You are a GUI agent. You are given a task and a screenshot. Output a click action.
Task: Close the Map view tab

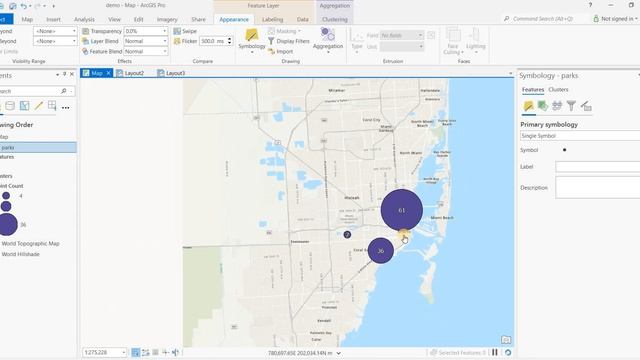tap(108, 73)
